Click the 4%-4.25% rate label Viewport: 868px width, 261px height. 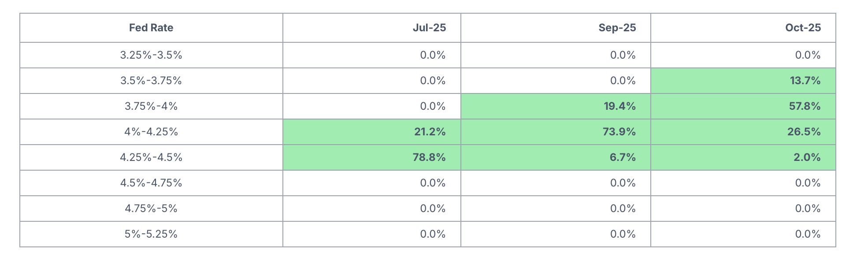[x=151, y=132]
